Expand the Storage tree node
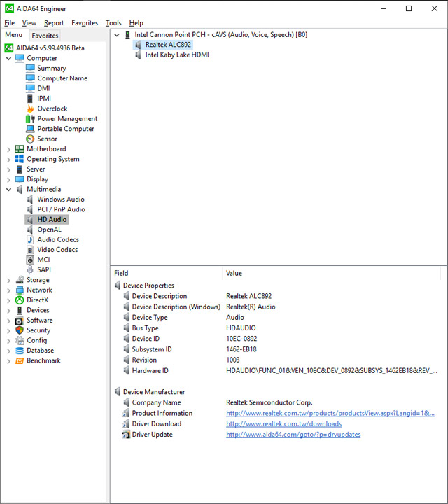Screen dimensions: 448x504 click(x=8, y=280)
